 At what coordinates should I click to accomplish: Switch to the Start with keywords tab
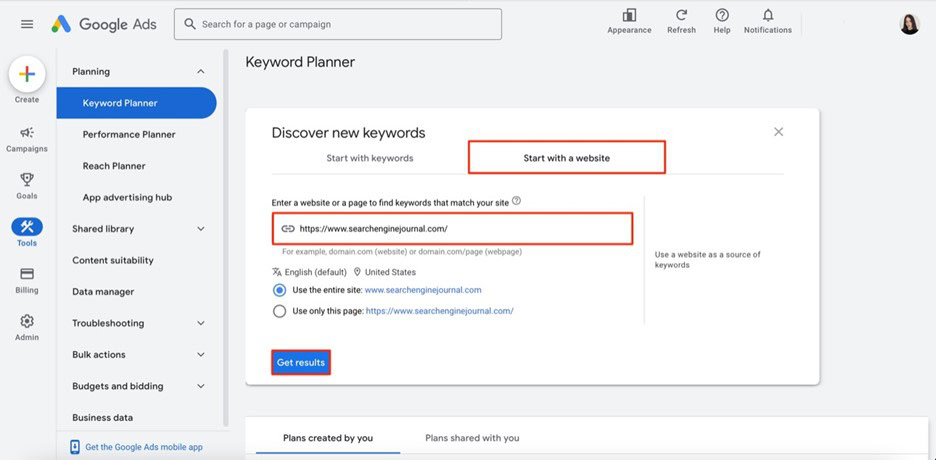tap(370, 158)
